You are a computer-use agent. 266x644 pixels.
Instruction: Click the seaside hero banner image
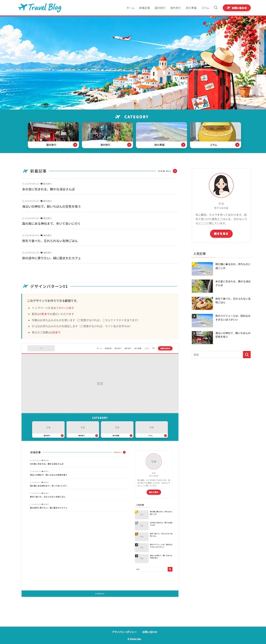tap(133, 63)
